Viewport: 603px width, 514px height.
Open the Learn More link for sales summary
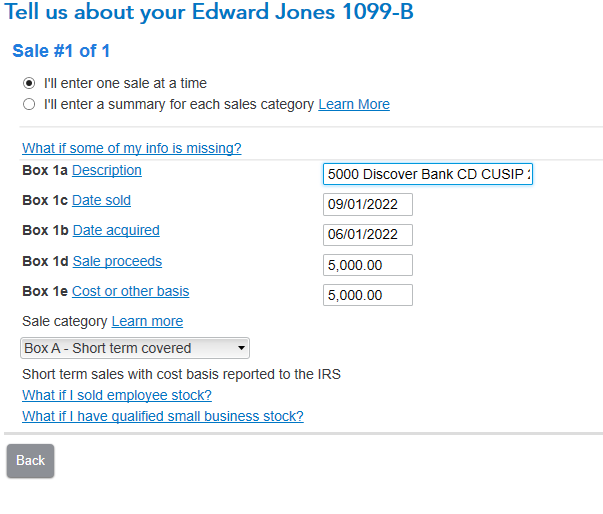pyautogui.click(x=354, y=104)
